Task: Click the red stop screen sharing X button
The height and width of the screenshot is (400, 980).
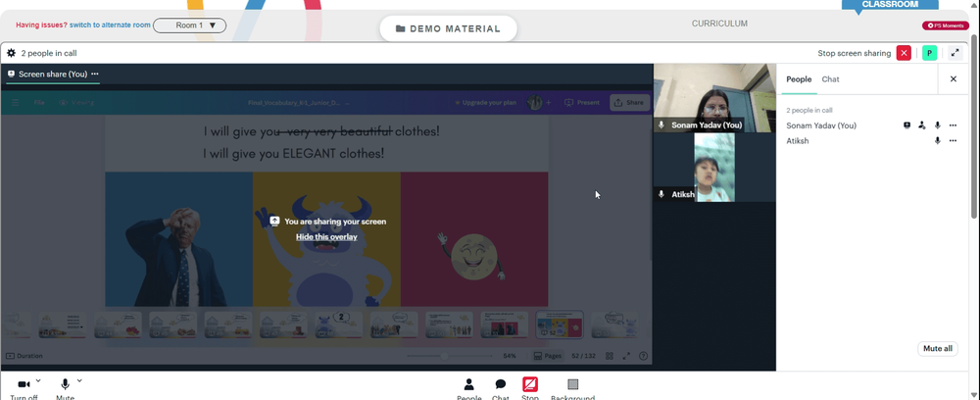Action: (x=904, y=53)
